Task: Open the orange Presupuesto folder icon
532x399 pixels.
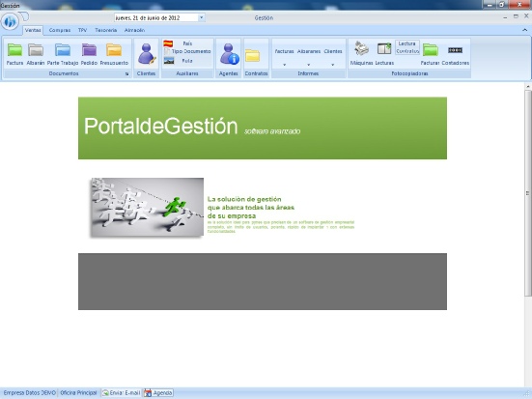Action: click(114, 50)
